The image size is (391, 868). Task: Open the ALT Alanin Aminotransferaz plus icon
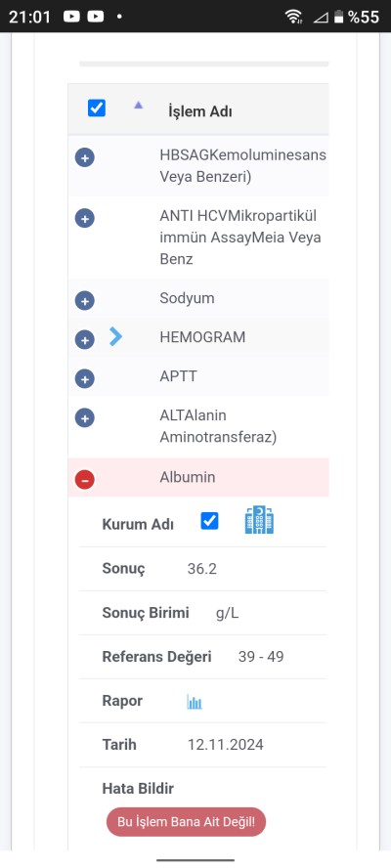click(x=85, y=418)
